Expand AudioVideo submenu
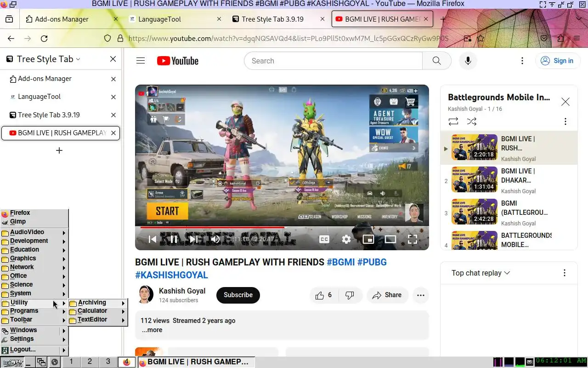 click(34, 232)
